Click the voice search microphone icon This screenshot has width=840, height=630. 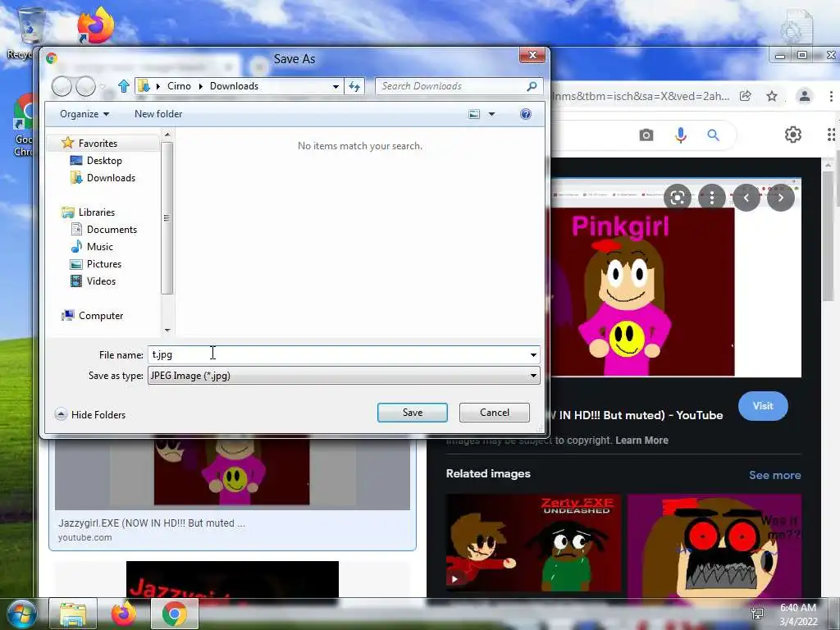(x=680, y=135)
